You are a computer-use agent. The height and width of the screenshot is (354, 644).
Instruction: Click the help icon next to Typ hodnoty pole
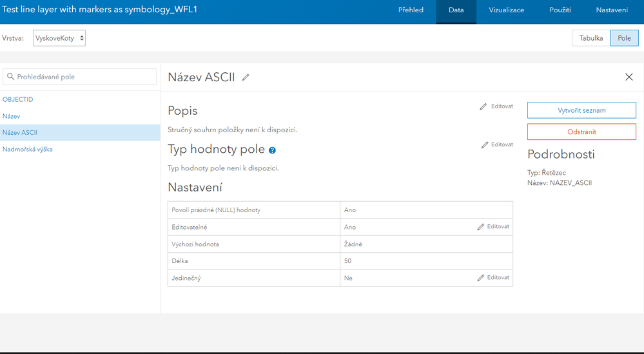[272, 150]
